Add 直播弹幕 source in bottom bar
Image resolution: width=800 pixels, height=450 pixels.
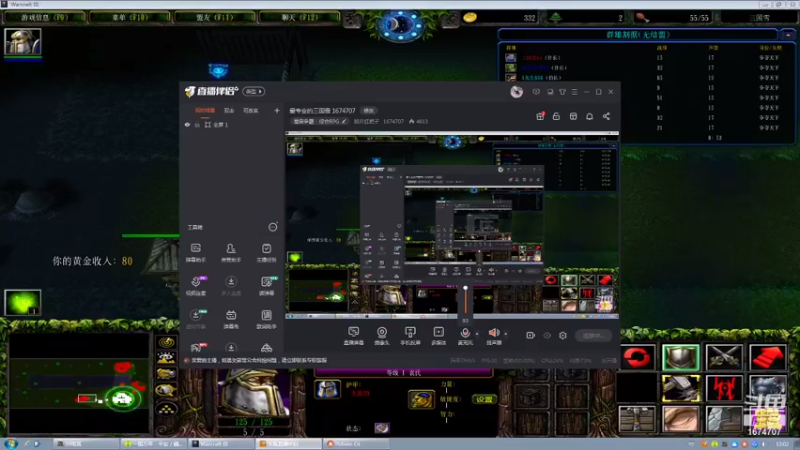pos(354,336)
